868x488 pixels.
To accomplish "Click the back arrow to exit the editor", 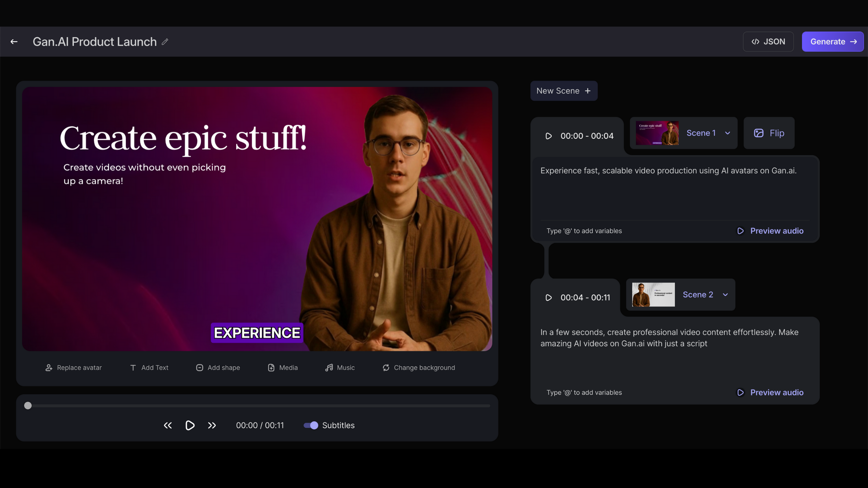I will point(14,41).
